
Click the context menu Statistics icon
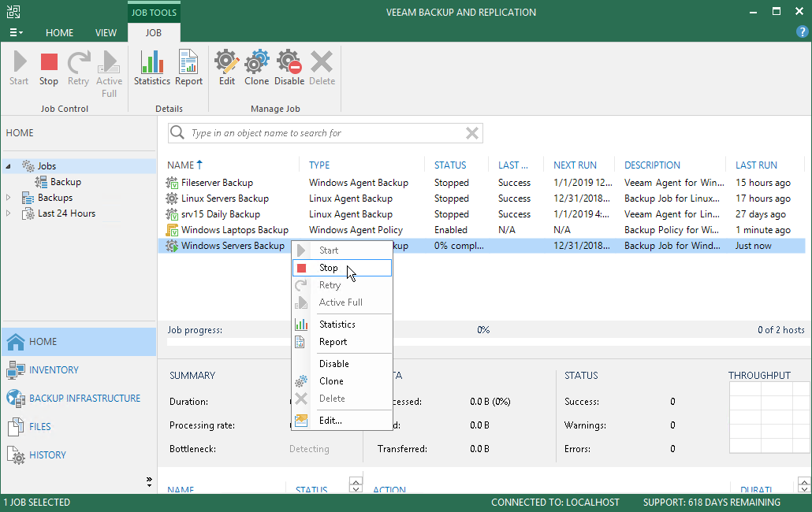click(301, 325)
